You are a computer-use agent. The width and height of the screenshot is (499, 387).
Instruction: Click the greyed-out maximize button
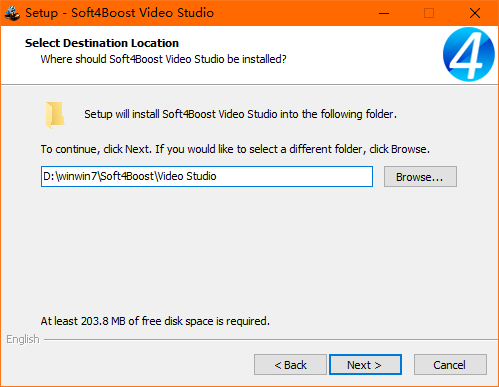[x=429, y=13]
